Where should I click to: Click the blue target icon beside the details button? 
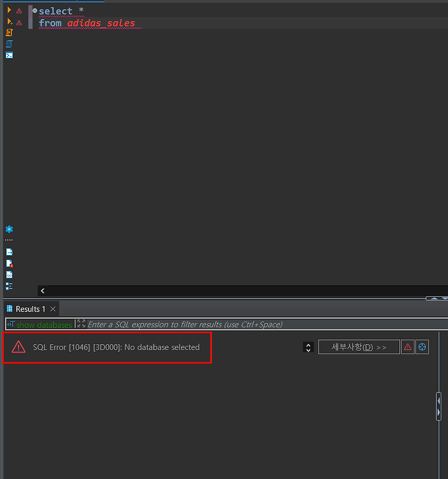click(422, 347)
